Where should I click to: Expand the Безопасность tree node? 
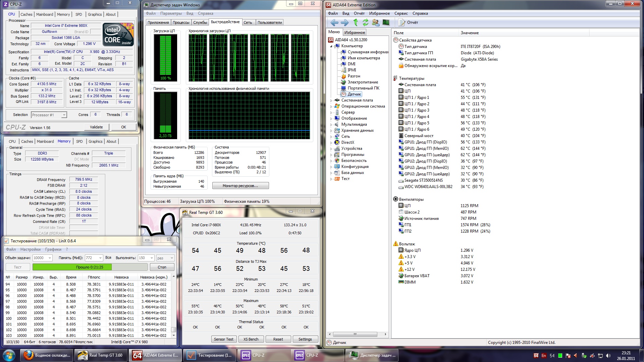(331, 161)
